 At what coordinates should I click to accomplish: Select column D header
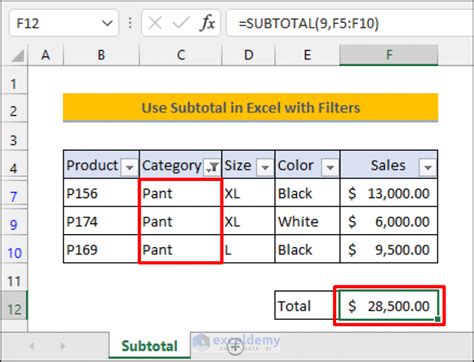[x=248, y=55]
